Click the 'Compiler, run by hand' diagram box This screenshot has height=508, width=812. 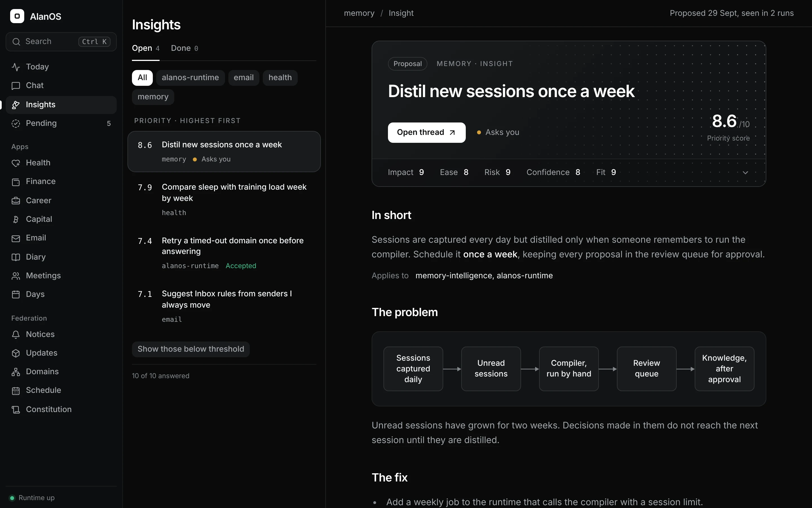pyautogui.click(x=569, y=369)
